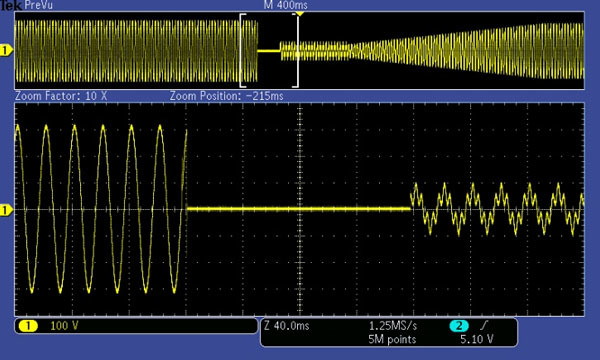The height and width of the screenshot is (360, 600).
Task: Click the right zoom window bracket
Action: tap(296, 50)
